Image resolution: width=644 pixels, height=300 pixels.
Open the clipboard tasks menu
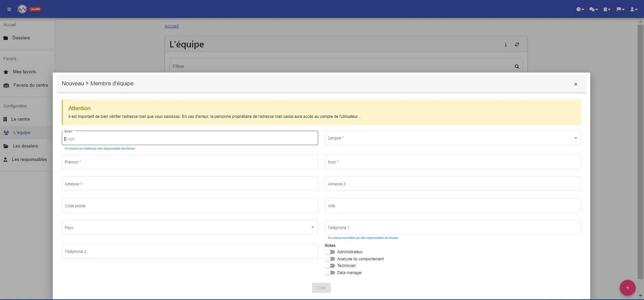tap(607, 9)
